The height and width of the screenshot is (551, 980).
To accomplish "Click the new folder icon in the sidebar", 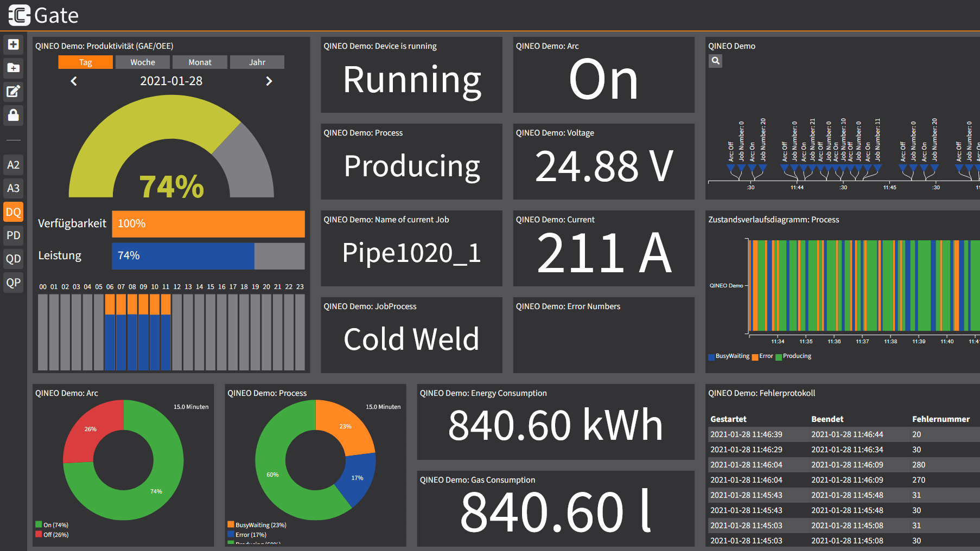I will [13, 68].
